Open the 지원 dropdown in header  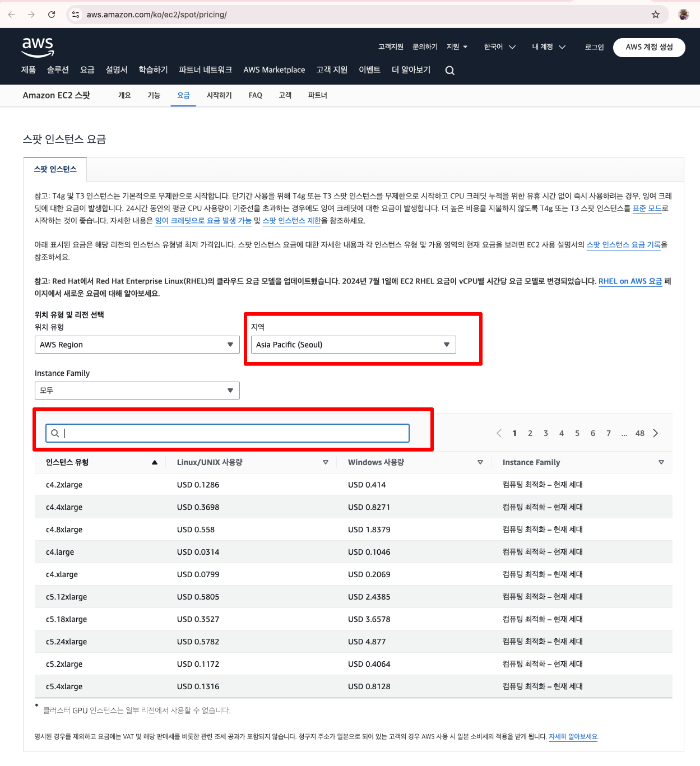(x=457, y=47)
